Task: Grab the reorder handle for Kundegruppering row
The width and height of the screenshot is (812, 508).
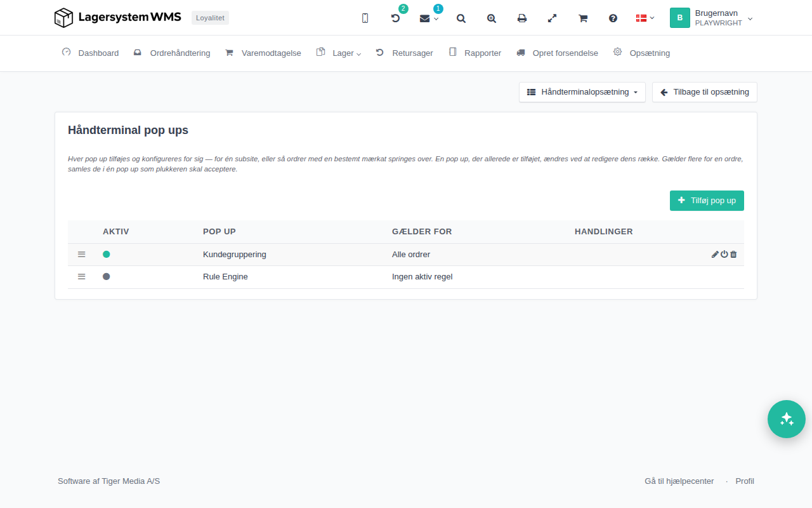Action: 81,254
